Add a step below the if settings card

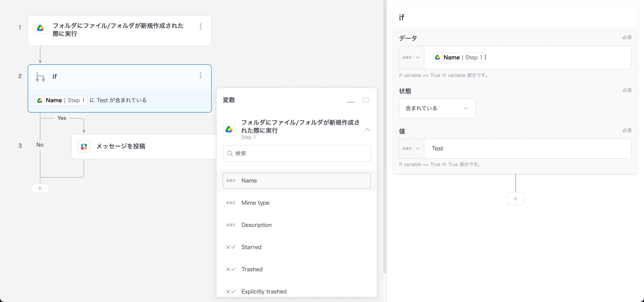pos(515,199)
